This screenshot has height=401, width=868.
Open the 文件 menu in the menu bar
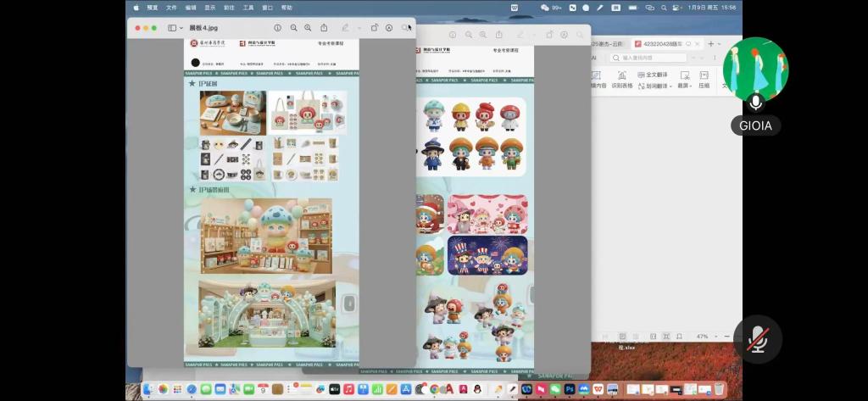[171, 7]
